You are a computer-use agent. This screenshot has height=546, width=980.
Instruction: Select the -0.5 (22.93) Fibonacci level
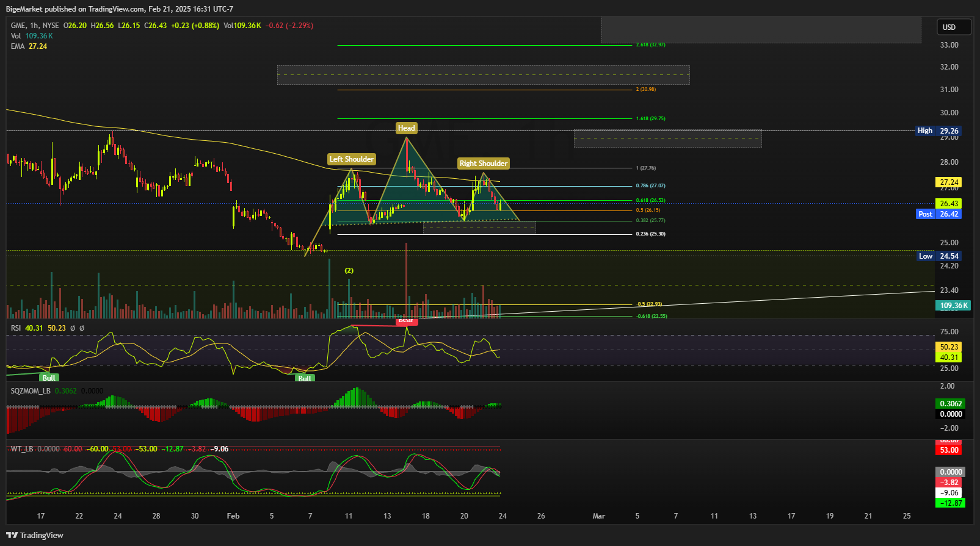tap(648, 304)
